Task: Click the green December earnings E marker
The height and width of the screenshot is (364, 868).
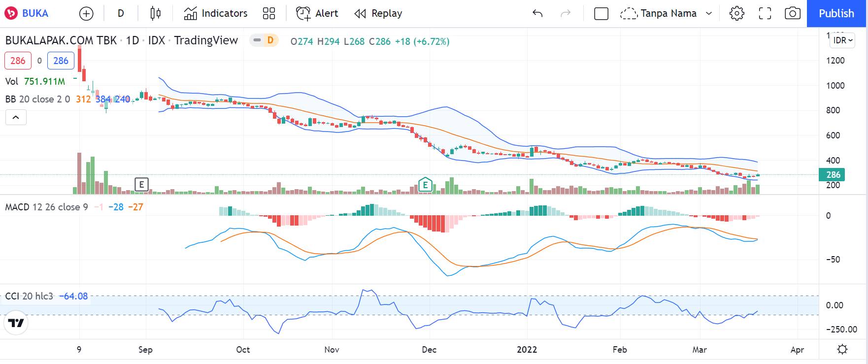Action: click(425, 185)
